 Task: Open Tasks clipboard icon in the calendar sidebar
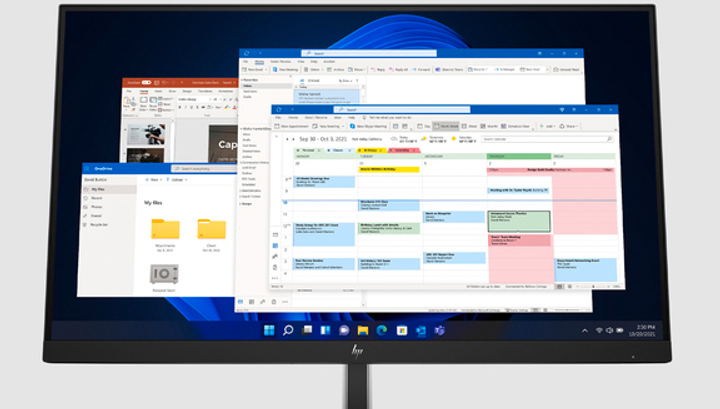click(275, 267)
